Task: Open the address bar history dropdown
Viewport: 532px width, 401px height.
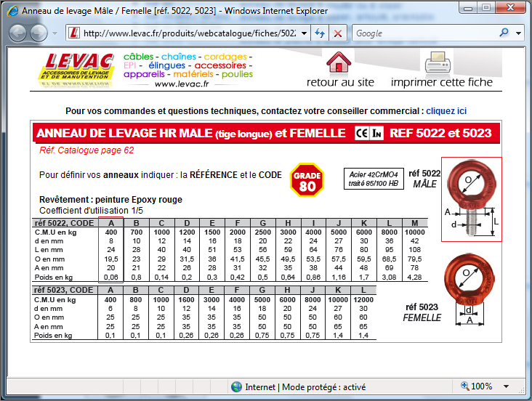Action: [x=303, y=33]
